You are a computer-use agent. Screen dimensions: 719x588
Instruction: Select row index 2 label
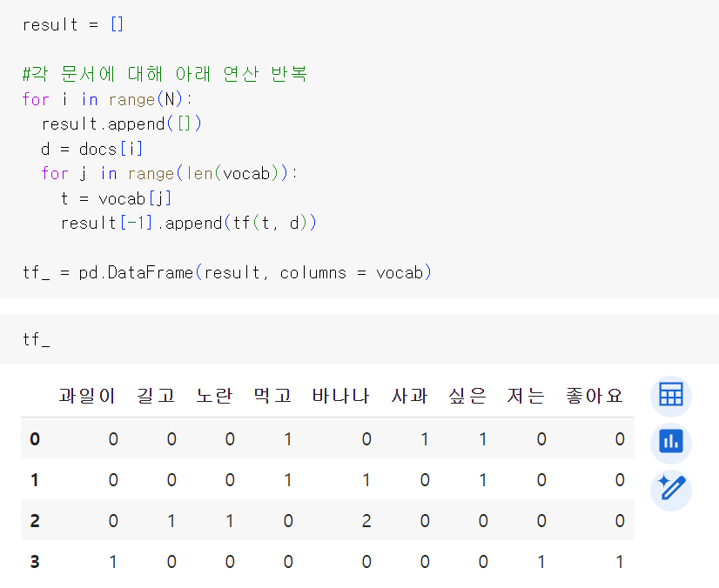pos(35,521)
